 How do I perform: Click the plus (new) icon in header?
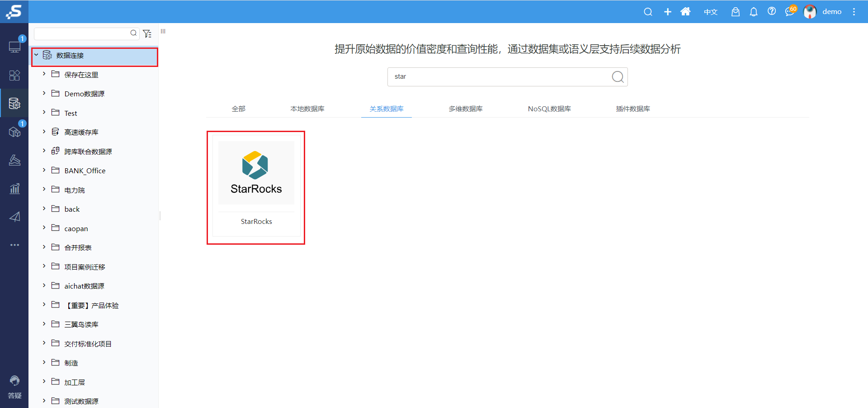tap(667, 12)
